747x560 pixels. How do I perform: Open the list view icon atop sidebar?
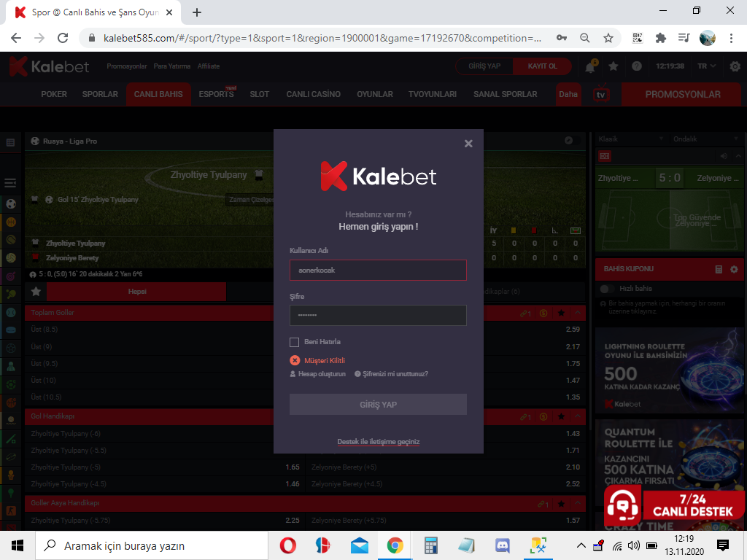click(10, 142)
